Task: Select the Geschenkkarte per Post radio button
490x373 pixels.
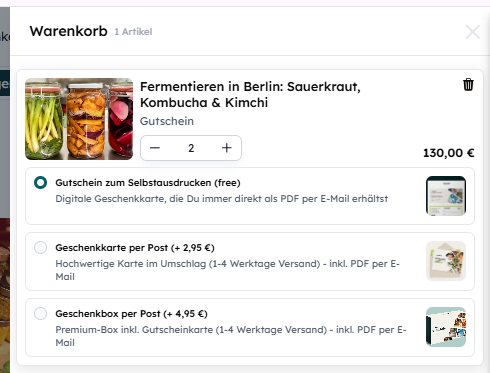Action: coord(41,248)
